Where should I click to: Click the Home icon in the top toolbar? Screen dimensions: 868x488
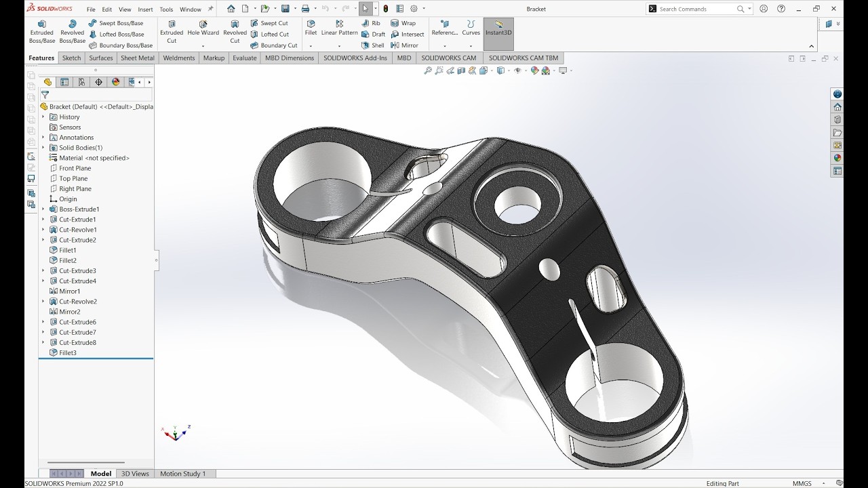point(231,9)
